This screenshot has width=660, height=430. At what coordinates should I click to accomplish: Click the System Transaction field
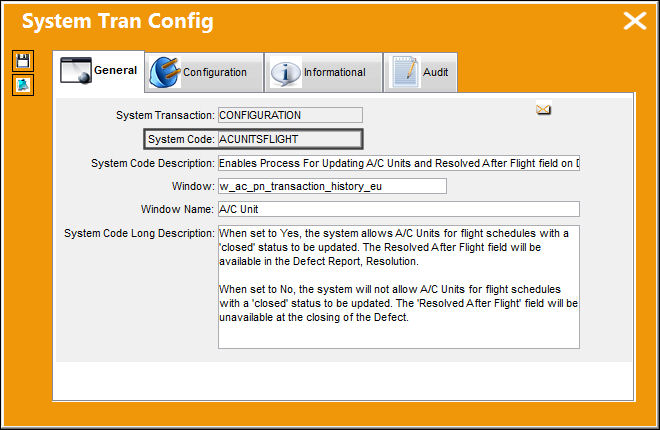pos(290,115)
